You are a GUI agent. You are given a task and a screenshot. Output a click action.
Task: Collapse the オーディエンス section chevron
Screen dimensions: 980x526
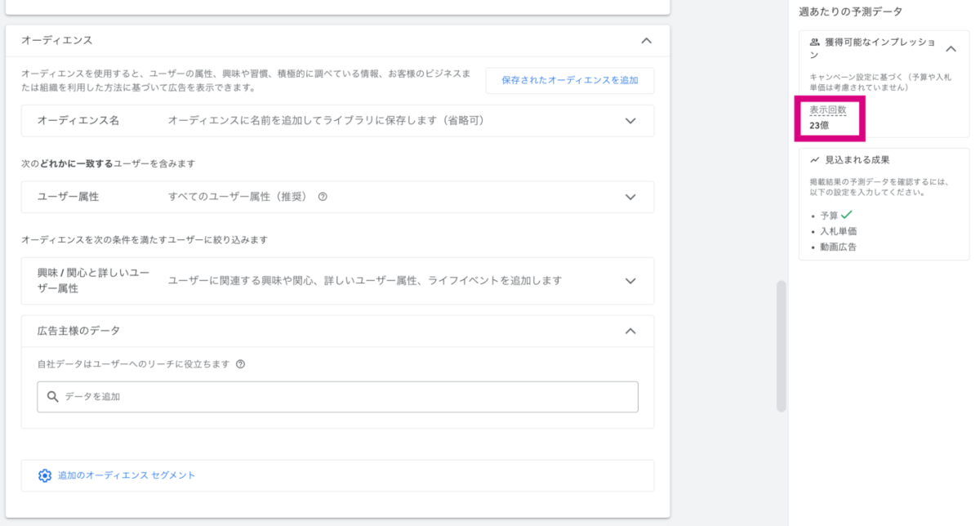point(646,40)
